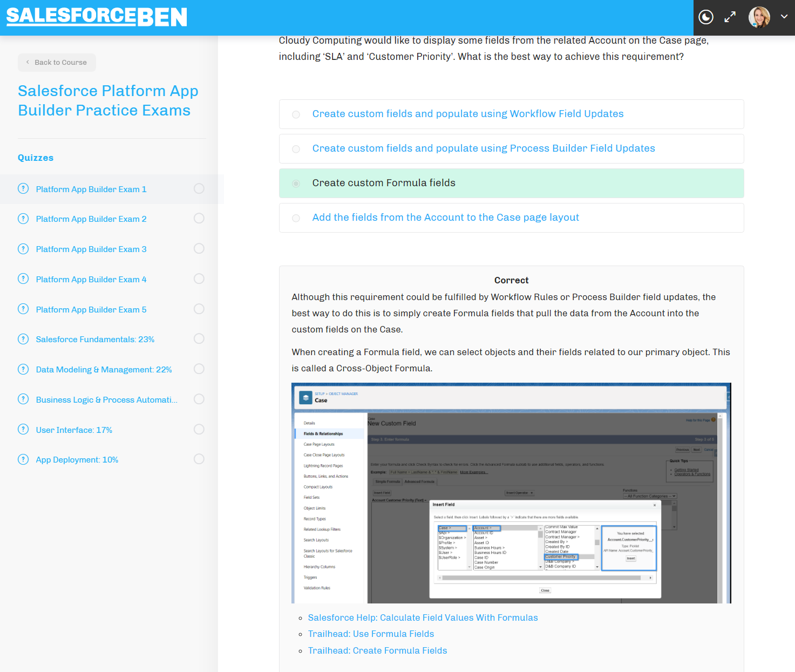The height and width of the screenshot is (672, 795).
Task: Click question icon beside Platform App Builder Exam 5
Action: click(23, 309)
